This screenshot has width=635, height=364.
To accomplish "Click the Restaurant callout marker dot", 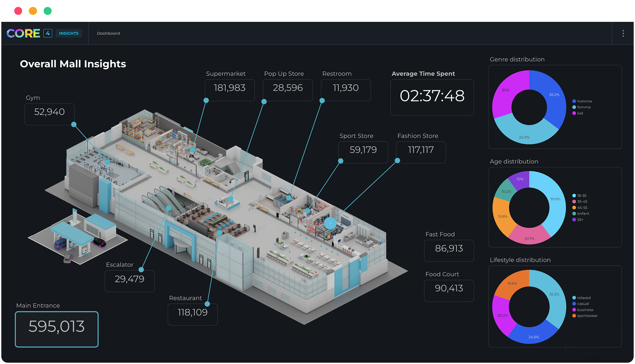I will coord(207,304).
